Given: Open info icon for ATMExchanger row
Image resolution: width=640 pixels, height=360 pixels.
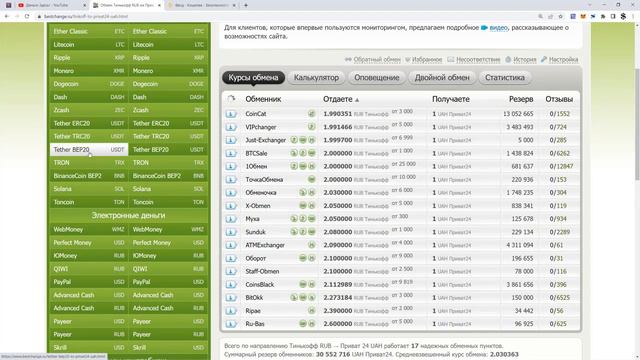Looking at the screenshot, I should pyautogui.click(x=231, y=245).
